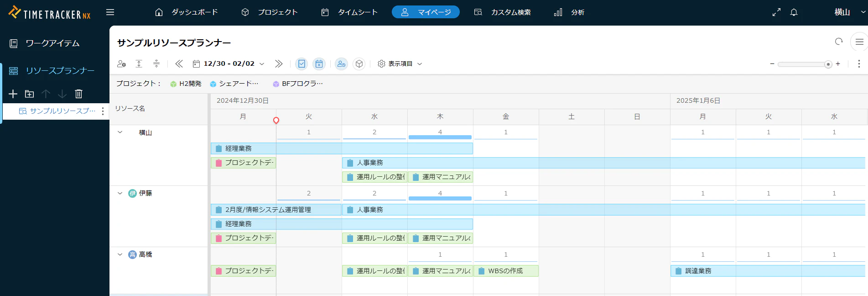This screenshot has height=296, width=868.
Task: Open the ダッシュボード menu
Action: 186,12
